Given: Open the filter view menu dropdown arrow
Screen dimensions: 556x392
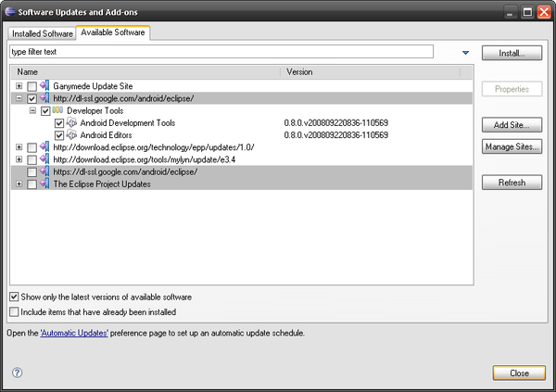Looking at the screenshot, I should tap(465, 53).
